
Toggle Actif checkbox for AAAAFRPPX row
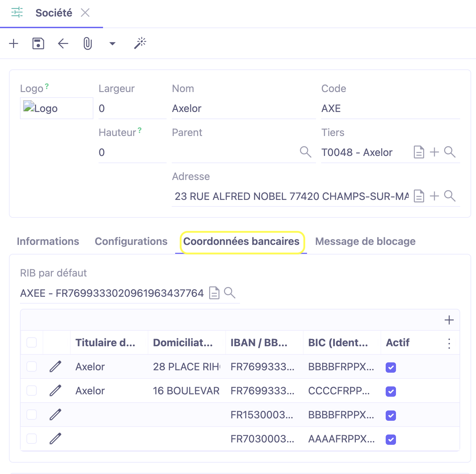[x=391, y=440]
